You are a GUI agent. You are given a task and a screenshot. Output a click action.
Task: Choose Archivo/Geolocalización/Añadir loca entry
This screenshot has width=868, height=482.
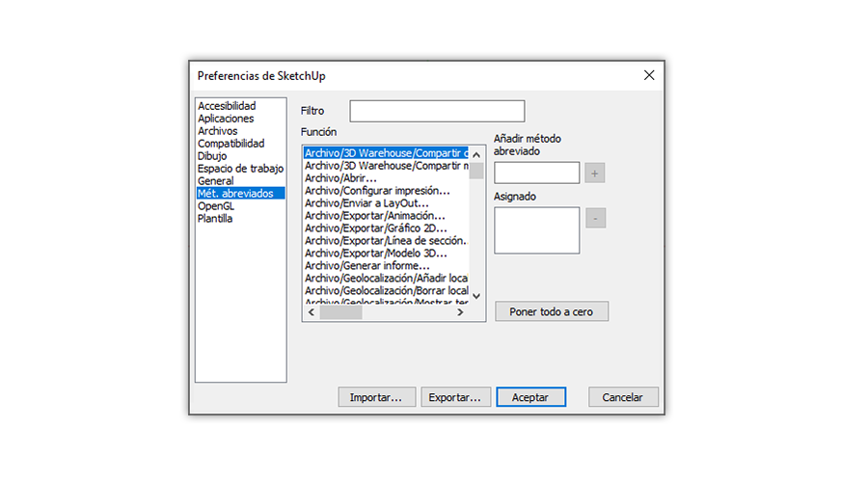point(386,278)
